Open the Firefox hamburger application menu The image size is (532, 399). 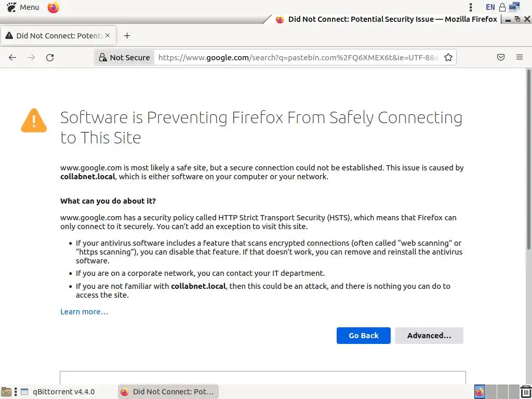tap(520, 58)
